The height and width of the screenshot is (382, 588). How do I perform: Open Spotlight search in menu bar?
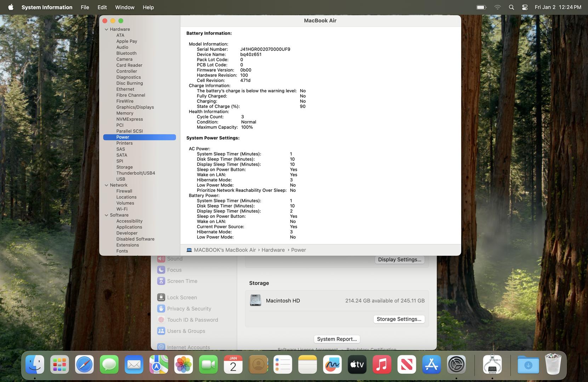coord(511,7)
